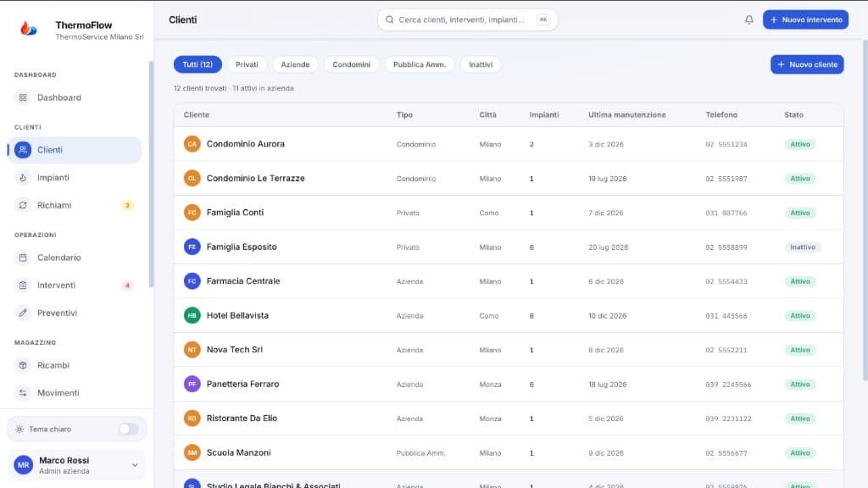Click the page vertical scrollbar
Viewport: 868px width, 488px height.
865,210
